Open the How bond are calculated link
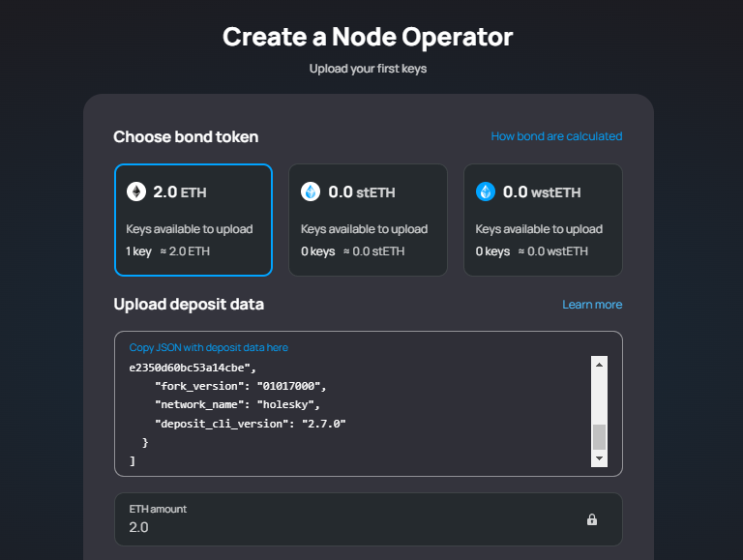743x560 pixels. click(x=556, y=136)
